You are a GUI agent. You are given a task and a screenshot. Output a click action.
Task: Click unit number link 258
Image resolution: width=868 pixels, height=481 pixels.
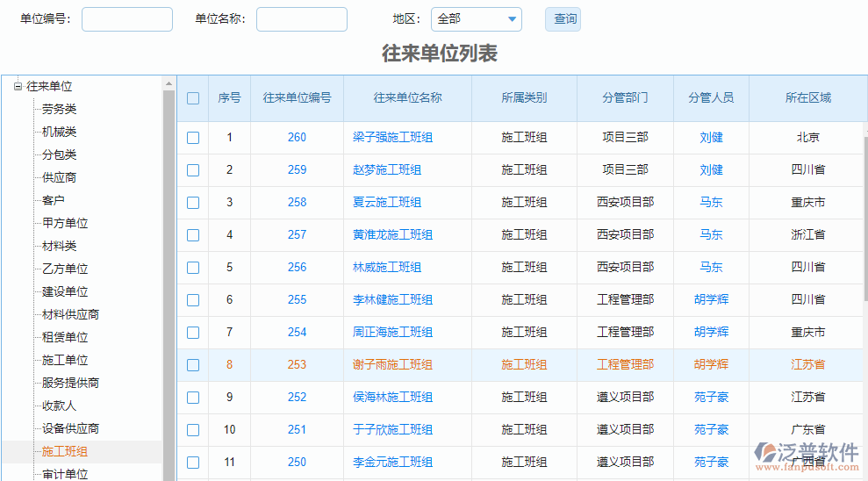coord(297,203)
